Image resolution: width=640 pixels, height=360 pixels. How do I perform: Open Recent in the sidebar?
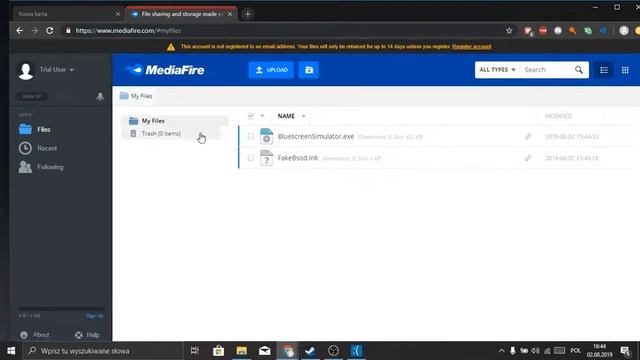pos(38,148)
